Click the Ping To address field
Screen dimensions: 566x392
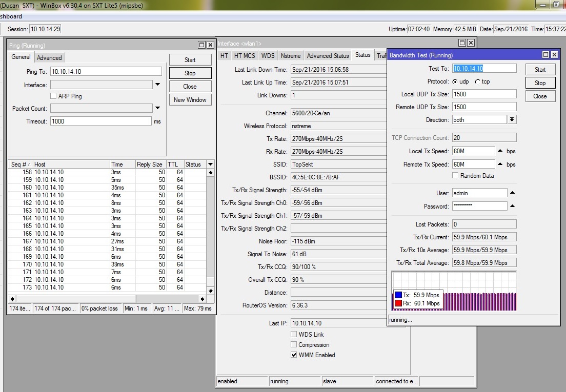[106, 71]
